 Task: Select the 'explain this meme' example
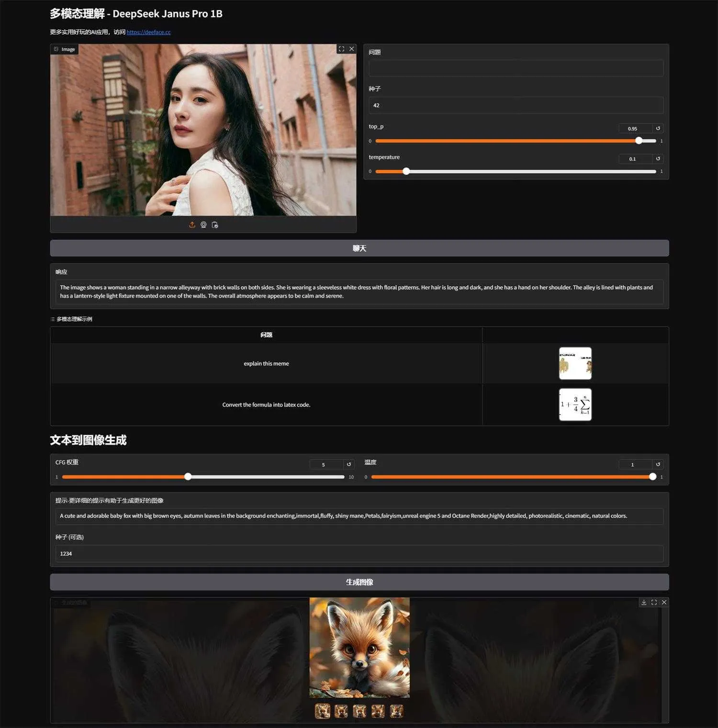(266, 363)
